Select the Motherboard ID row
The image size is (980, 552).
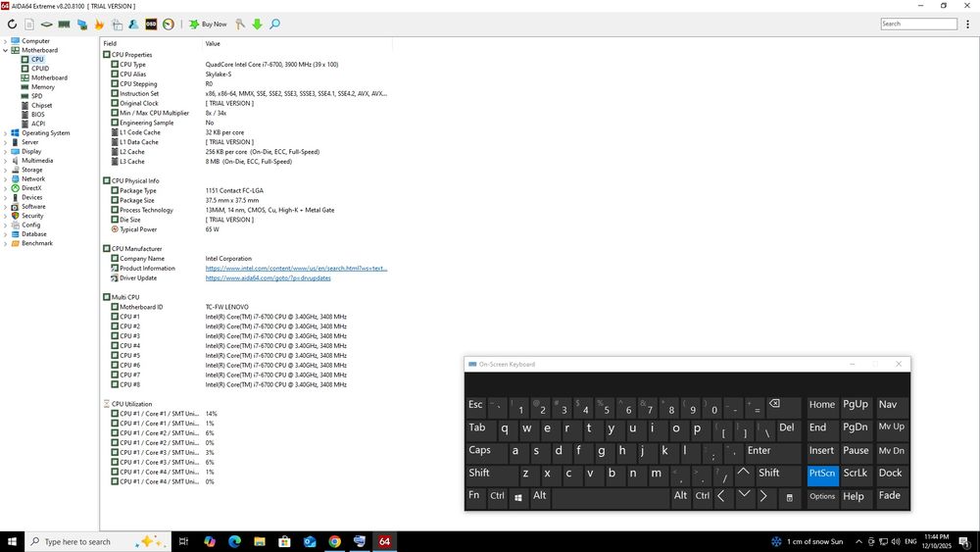pos(247,307)
